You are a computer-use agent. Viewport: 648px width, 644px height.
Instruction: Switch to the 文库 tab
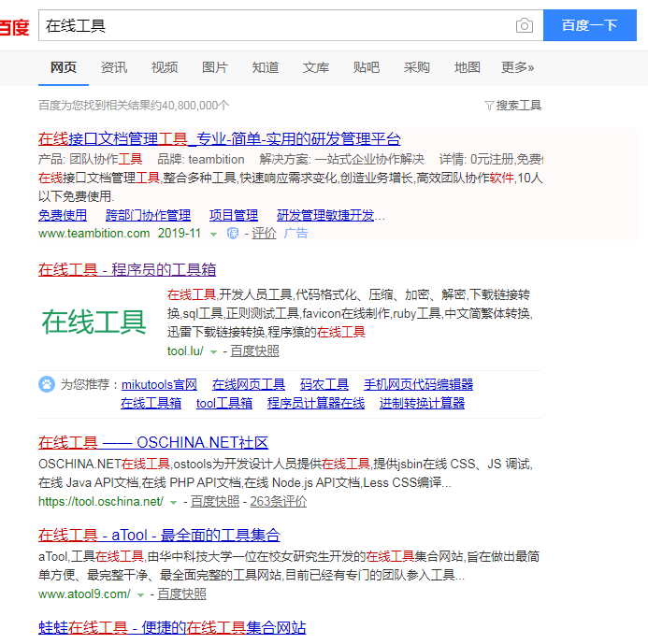click(316, 67)
